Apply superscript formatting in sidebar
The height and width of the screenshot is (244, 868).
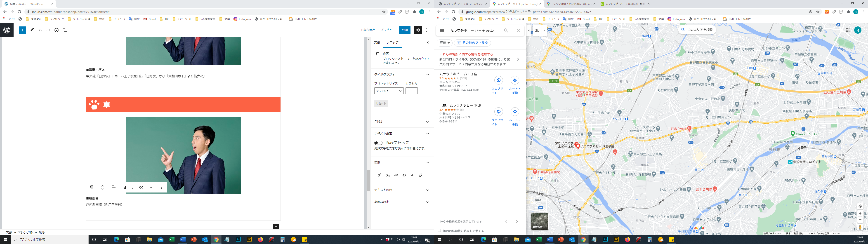tap(380, 175)
